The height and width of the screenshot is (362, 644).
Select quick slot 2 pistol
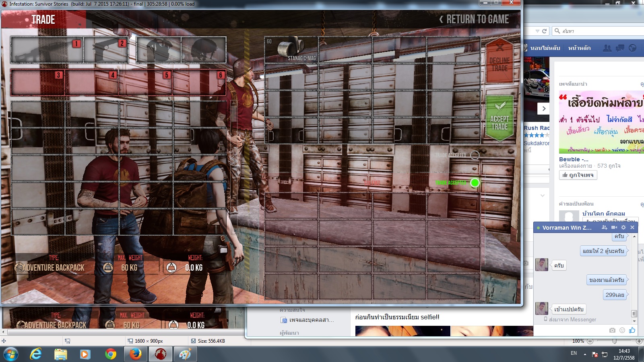[106, 50]
